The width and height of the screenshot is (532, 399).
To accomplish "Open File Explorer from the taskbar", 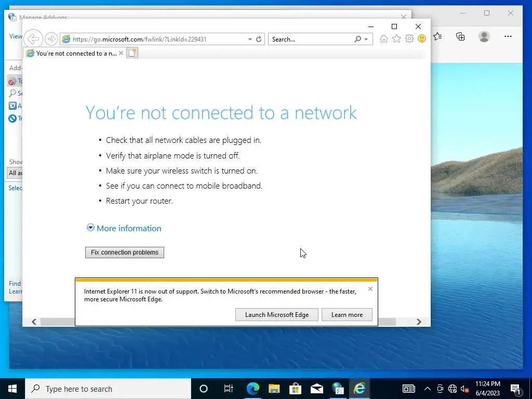I will tap(274, 389).
